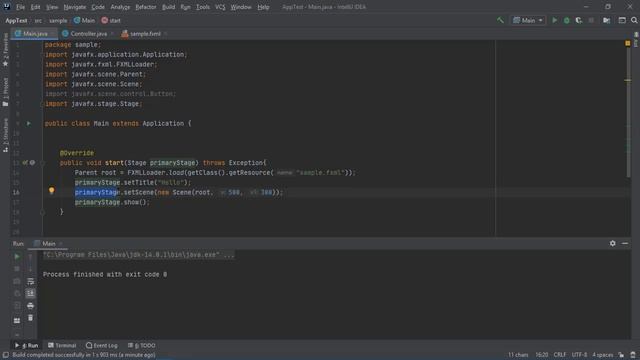
Task: Open the Run tool window button
Action: coord(27,345)
